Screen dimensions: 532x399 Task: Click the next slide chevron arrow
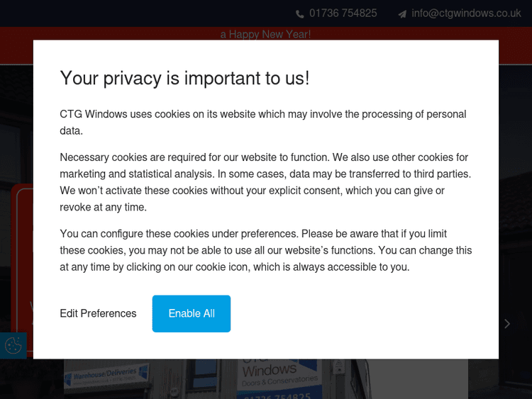coord(507,324)
